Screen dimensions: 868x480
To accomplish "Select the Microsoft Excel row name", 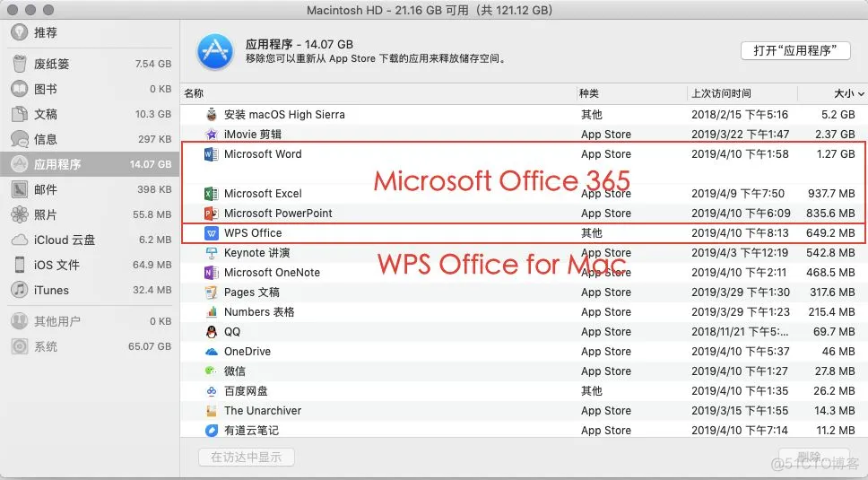I will pyautogui.click(x=263, y=194).
